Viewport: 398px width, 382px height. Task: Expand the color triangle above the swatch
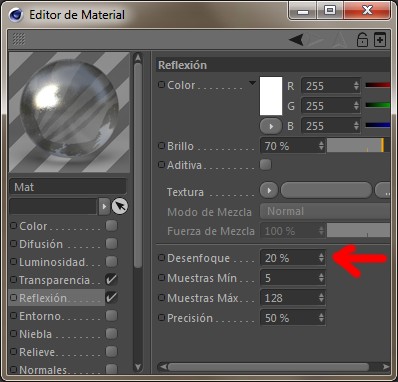click(252, 83)
